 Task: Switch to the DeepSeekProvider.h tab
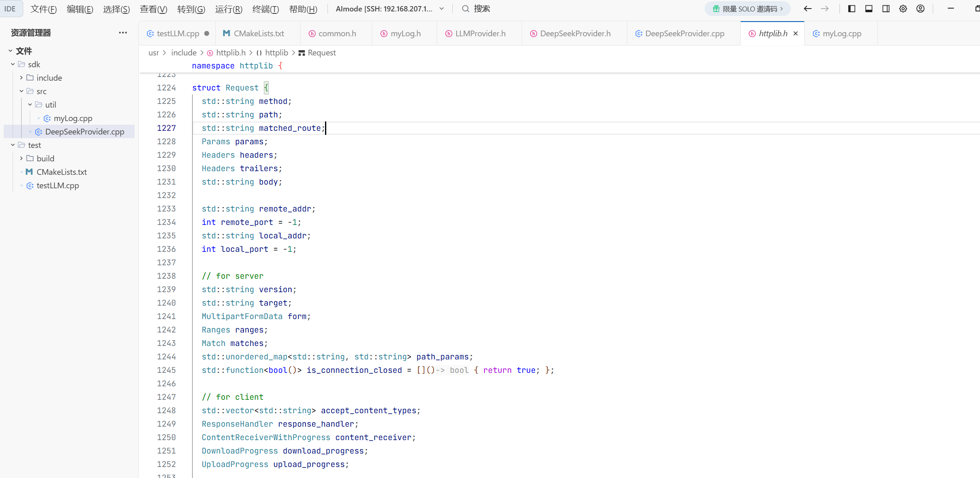pyautogui.click(x=575, y=33)
